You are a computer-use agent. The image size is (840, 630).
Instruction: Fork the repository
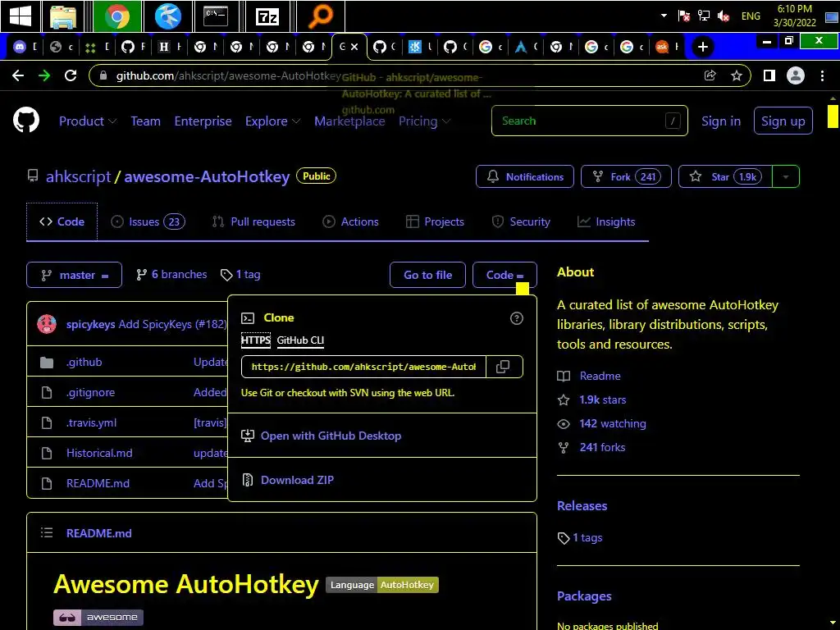(626, 177)
